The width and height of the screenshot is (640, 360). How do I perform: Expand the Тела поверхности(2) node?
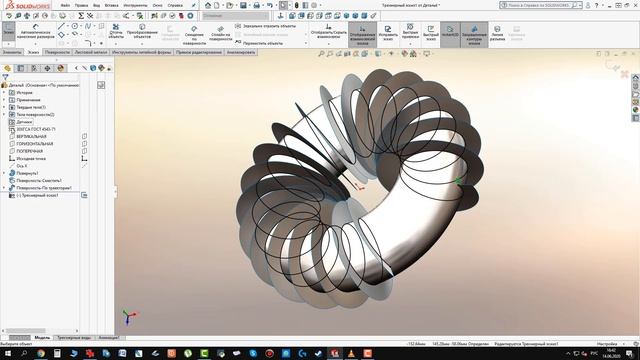(x=4, y=115)
